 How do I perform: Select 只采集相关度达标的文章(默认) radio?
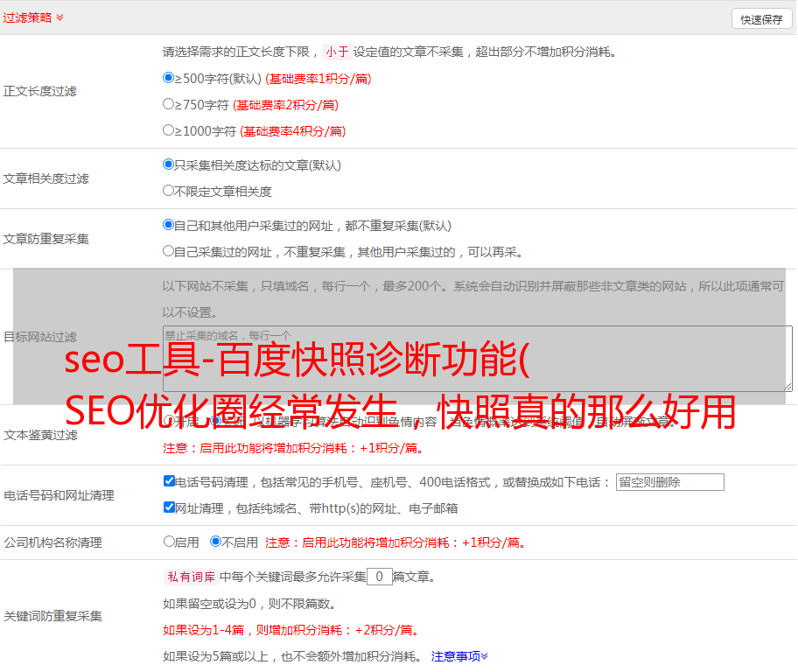tap(168, 164)
